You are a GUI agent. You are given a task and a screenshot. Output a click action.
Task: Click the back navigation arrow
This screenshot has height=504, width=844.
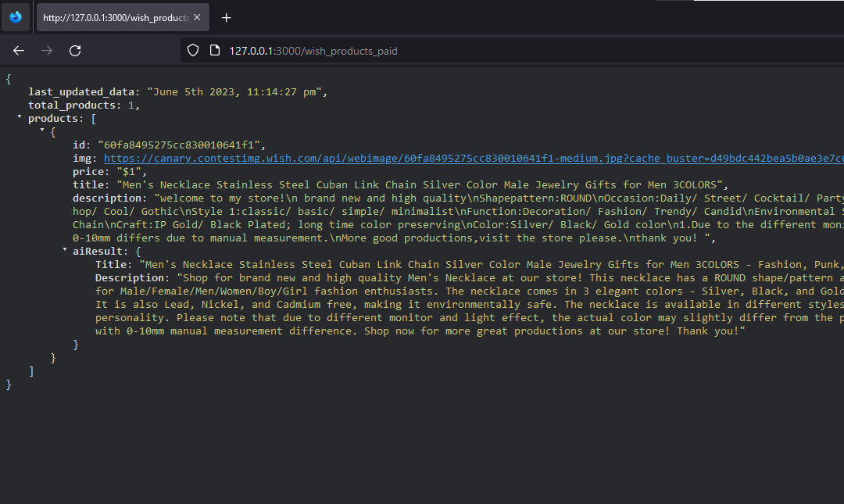click(x=18, y=50)
